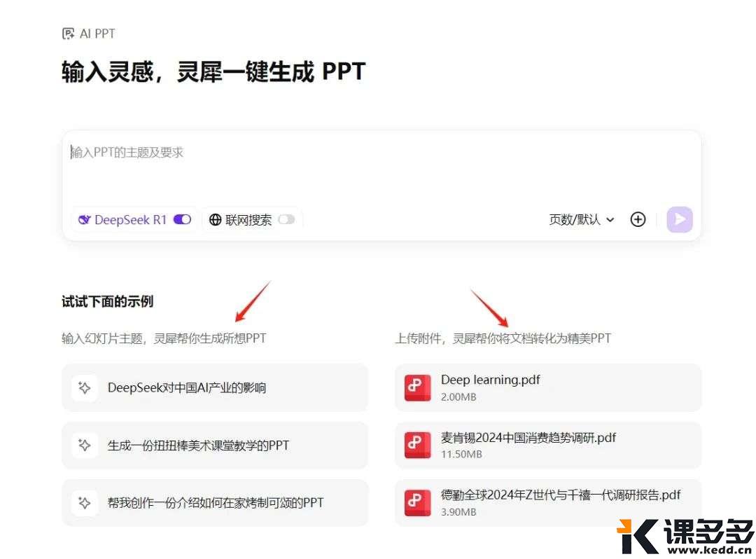The height and width of the screenshot is (559, 756).
Task: Click the 3.90MB file size text
Action: click(x=458, y=512)
